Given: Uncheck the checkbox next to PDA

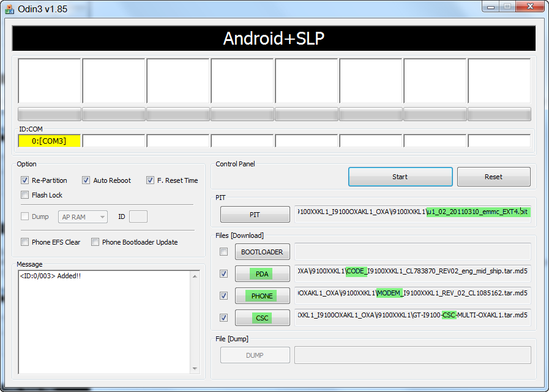Looking at the screenshot, I should pos(224,274).
